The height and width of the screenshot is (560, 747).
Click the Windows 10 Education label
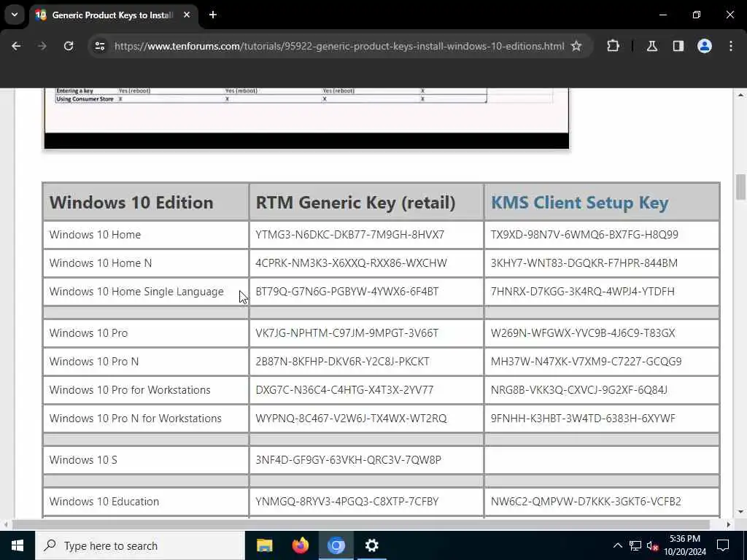coord(104,502)
